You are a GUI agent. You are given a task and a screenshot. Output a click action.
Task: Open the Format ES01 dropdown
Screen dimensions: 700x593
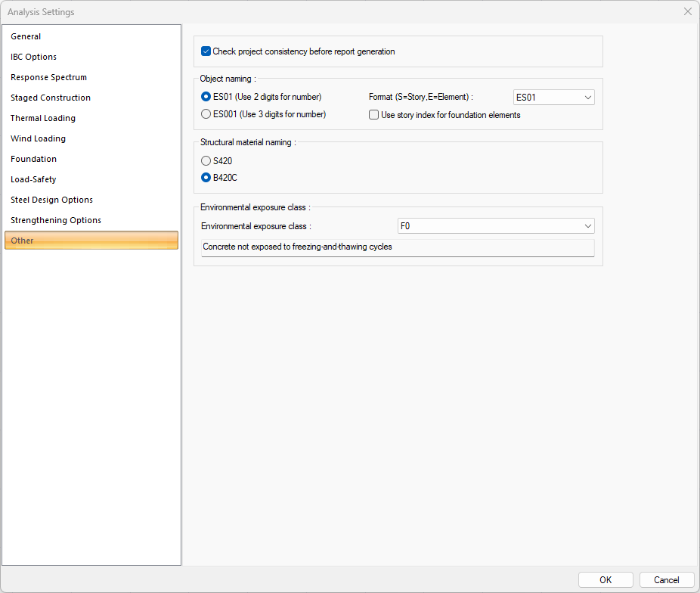[x=553, y=97]
